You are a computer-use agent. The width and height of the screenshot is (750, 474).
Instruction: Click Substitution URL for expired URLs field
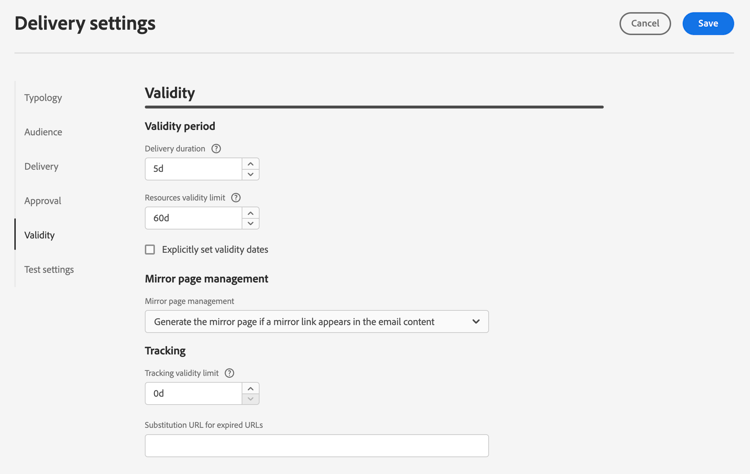[x=316, y=446]
